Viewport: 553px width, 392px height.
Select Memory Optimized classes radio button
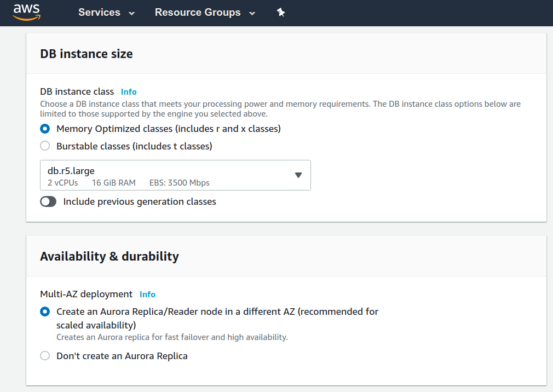[x=45, y=129]
